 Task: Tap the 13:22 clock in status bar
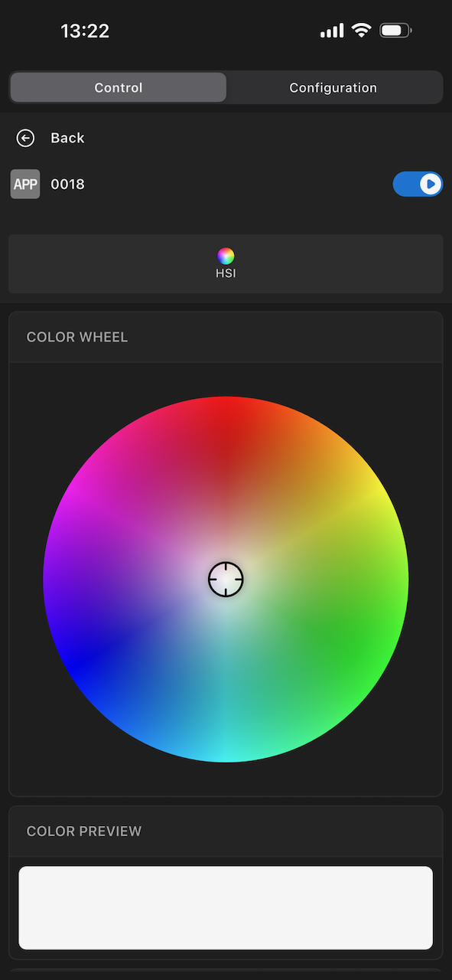tap(85, 31)
